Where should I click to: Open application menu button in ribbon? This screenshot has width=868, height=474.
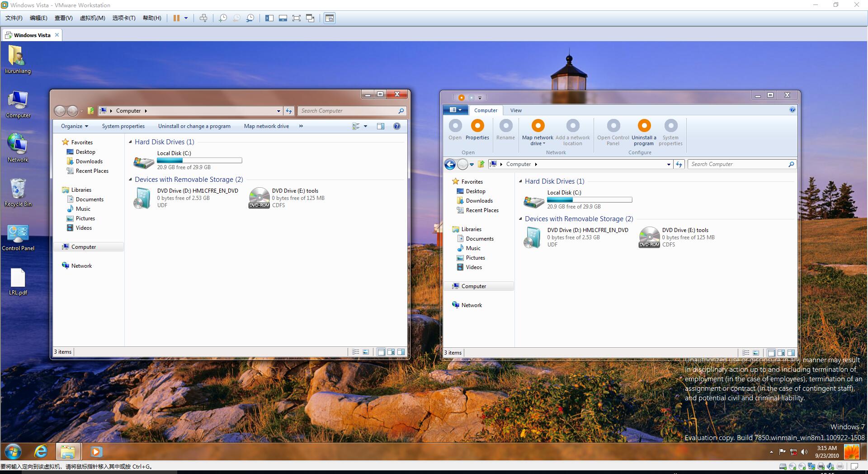pos(455,110)
